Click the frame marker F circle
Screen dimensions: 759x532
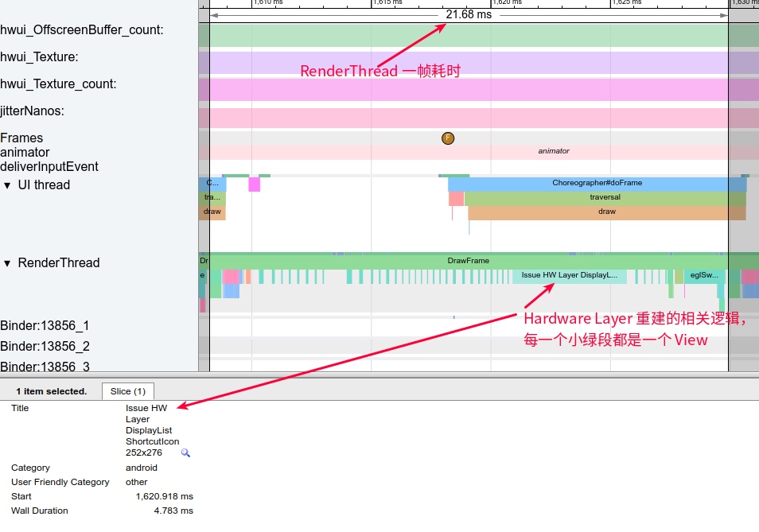pos(447,138)
